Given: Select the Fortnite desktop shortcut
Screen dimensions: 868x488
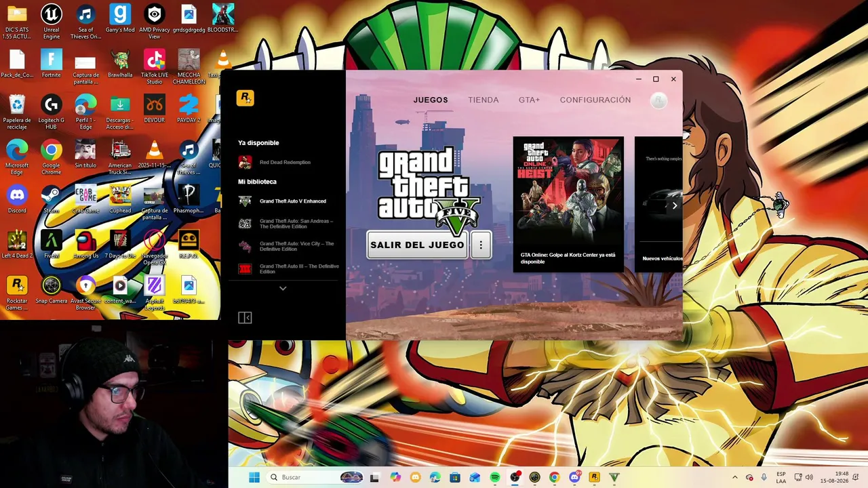Looking at the screenshot, I should (x=52, y=64).
